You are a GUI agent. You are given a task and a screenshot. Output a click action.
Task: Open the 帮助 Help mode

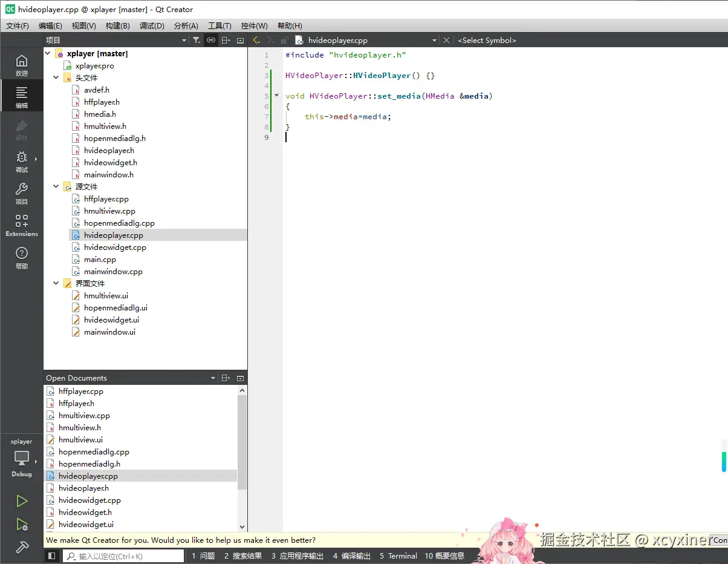click(x=22, y=257)
